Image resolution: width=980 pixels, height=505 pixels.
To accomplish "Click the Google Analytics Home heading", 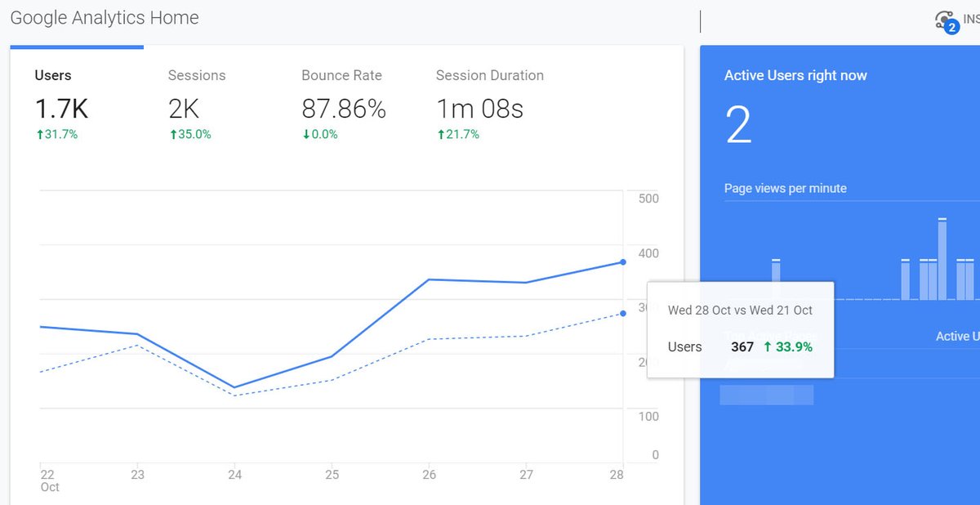I will 105,17.
